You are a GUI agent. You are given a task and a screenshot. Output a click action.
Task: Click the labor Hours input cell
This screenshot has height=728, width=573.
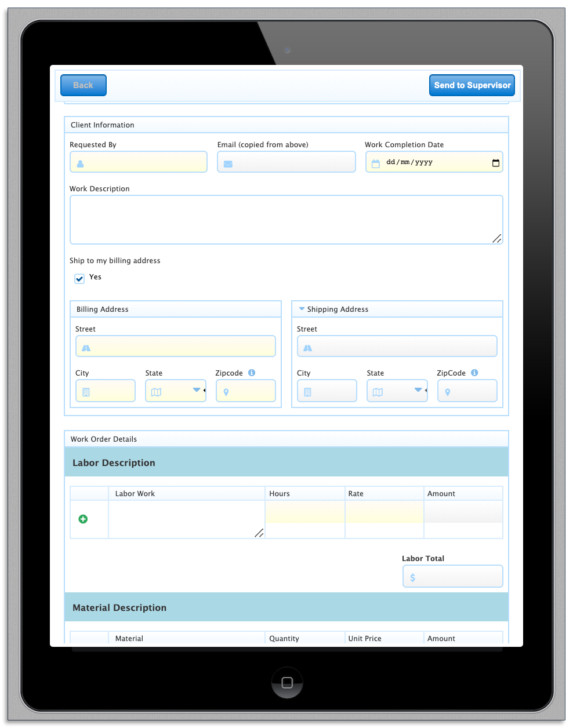tap(305, 512)
